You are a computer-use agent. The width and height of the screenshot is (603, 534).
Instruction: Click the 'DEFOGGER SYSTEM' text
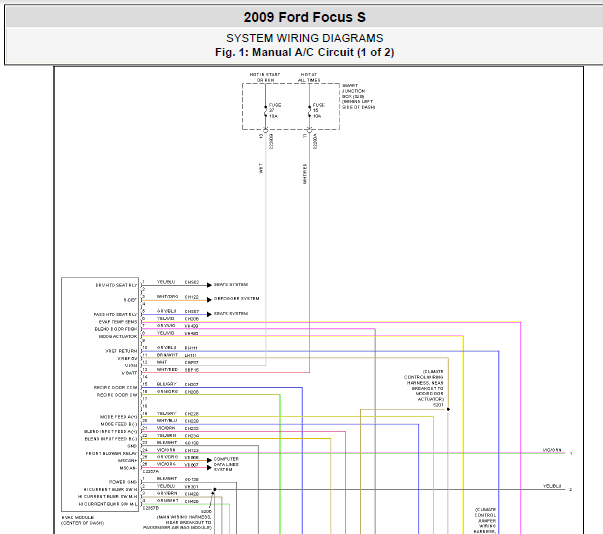point(237,298)
